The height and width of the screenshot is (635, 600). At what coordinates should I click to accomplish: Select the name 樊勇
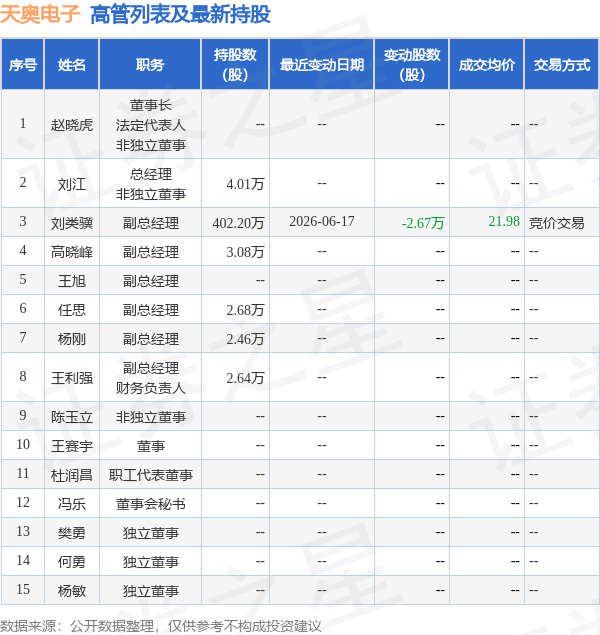pos(72,533)
